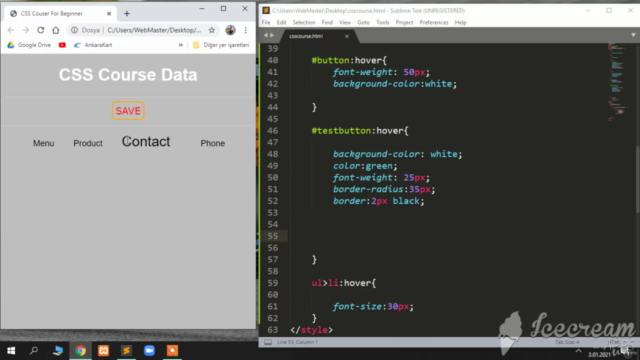
Task: Click closing </style> tag
Action: point(311,330)
